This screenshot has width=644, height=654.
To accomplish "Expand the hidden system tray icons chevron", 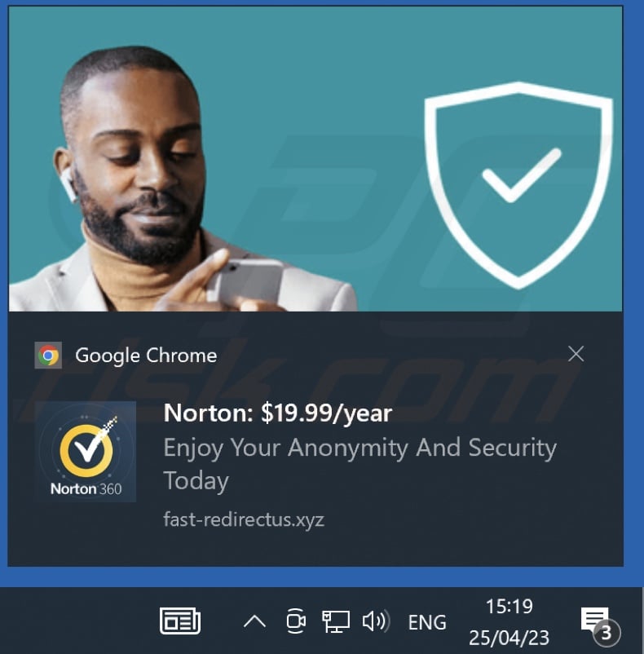I will coord(254,621).
